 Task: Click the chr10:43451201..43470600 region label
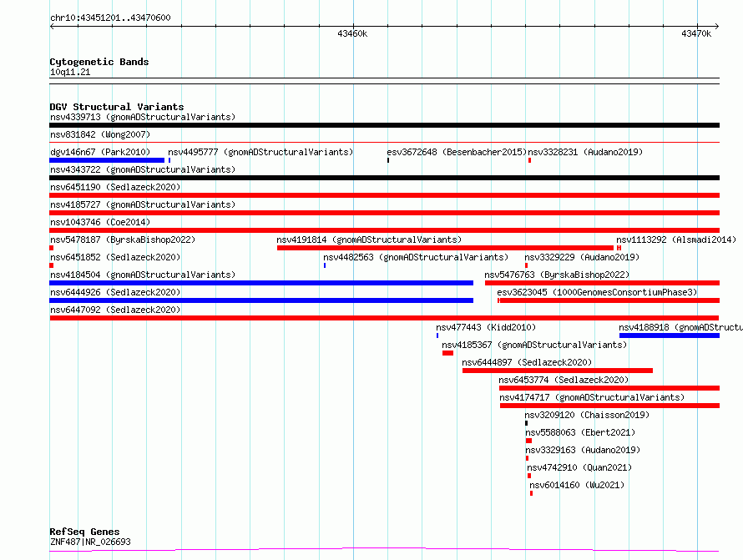click(x=110, y=18)
